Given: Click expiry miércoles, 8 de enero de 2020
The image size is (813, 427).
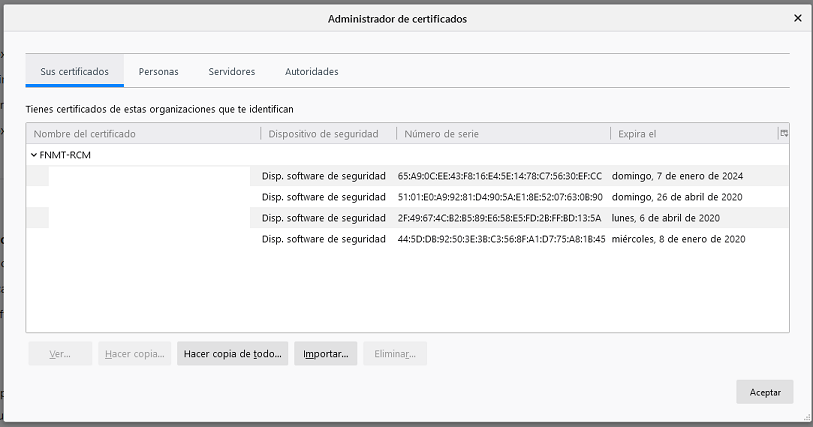Looking at the screenshot, I should click(679, 239).
